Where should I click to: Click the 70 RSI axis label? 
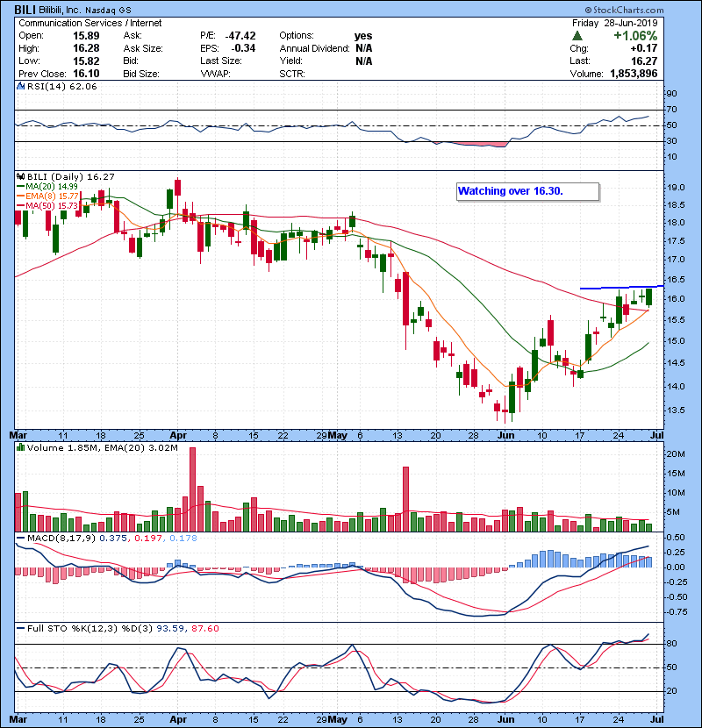[x=672, y=110]
